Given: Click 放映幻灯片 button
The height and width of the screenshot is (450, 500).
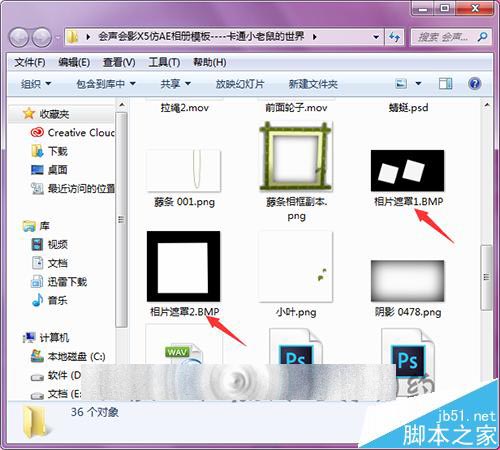Looking at the screenshot, I should click(x=240, y=84).
